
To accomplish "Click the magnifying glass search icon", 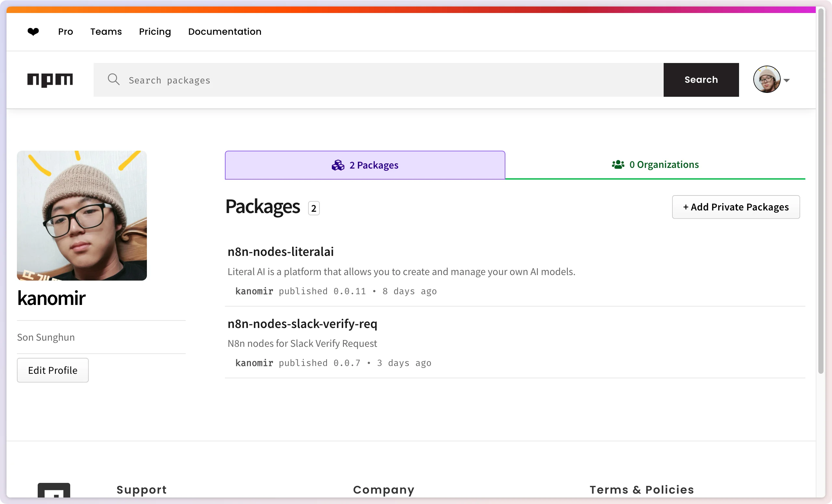I will (x=114, y=79).
